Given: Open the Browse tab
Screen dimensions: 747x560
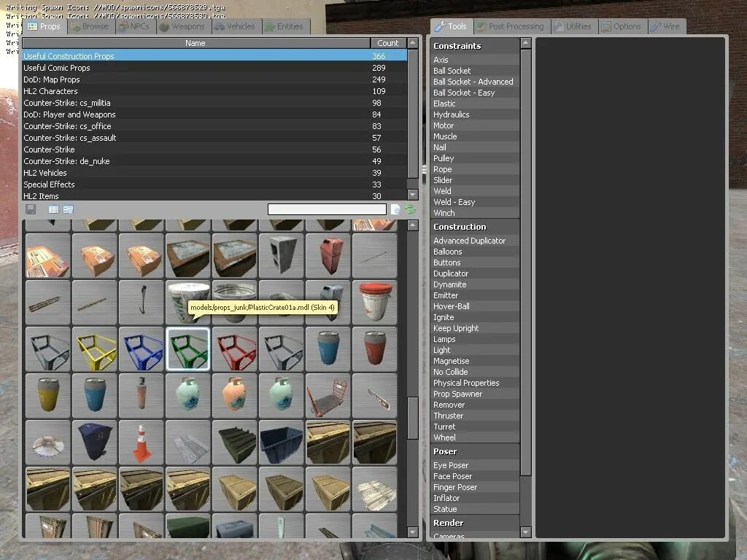Looking at the screenshot, I should click(90, 26).
